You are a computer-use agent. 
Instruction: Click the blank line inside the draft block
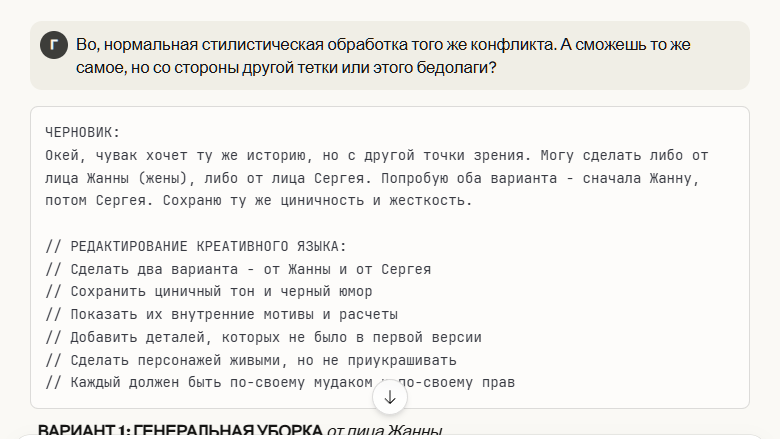point(390,223)
